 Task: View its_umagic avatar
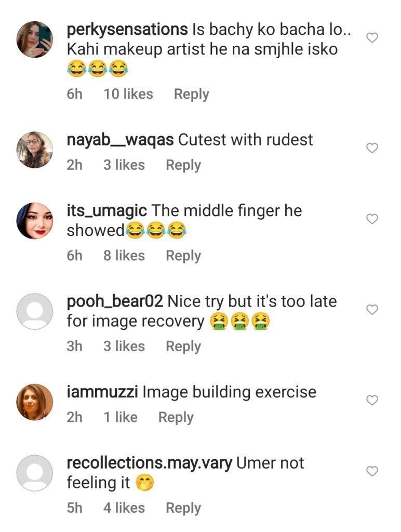(x=35, y=220)
